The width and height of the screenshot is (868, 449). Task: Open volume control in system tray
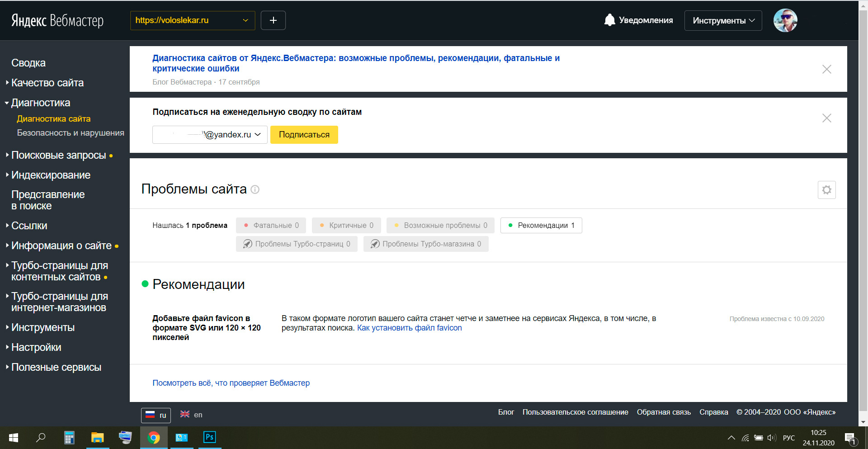[x=772, y=438]
